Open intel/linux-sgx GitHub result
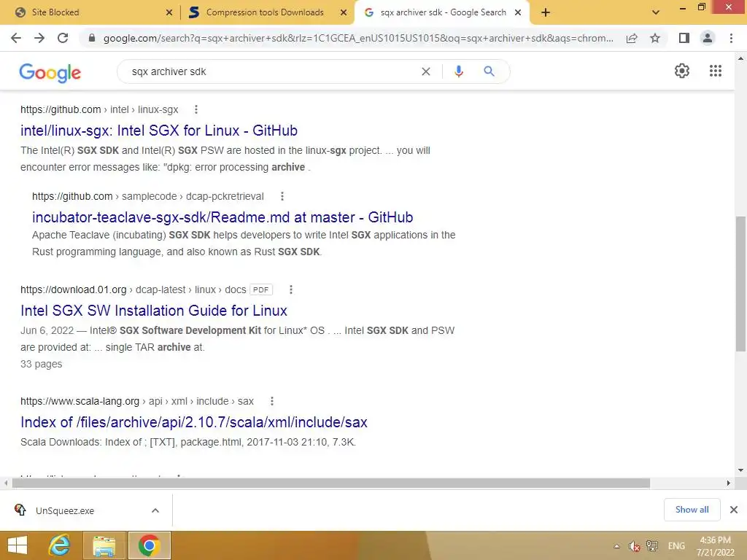The width and height of the screenshot is (747, 560). point(158,131)
